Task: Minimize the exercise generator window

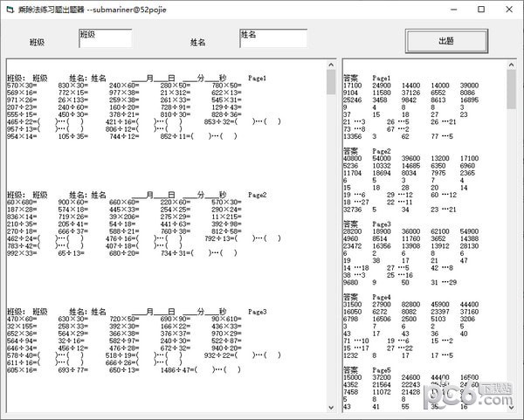Action: [x=453, y=10]
